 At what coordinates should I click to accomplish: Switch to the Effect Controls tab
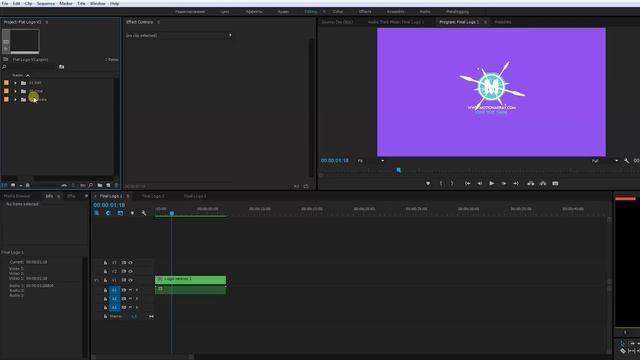click(140, 22)
